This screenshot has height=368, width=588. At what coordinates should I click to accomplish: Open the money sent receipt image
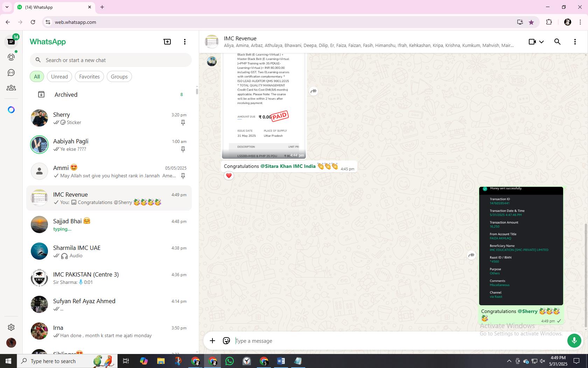click(521, 246)
